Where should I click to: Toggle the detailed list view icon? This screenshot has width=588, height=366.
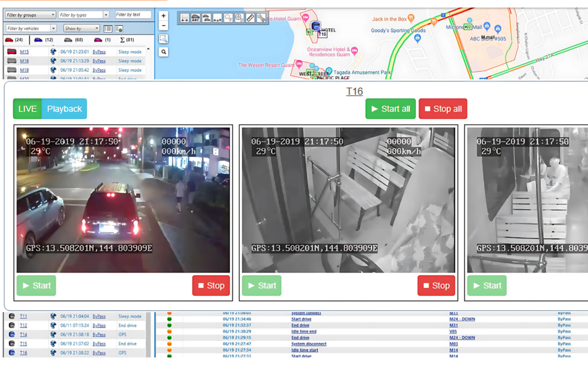tap(107, 28)
